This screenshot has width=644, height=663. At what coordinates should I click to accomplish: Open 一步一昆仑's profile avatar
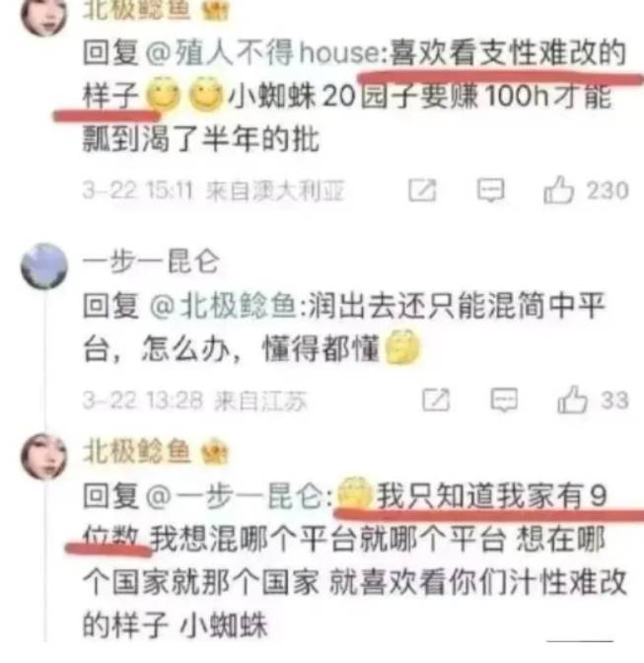44,266
